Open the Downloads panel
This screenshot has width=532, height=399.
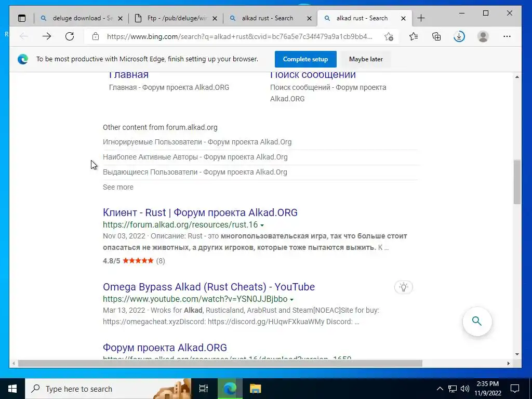[x=459, y=36]
